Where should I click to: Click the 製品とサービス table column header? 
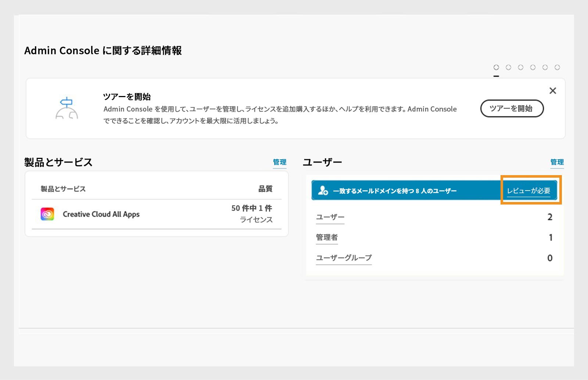[63, 189]
